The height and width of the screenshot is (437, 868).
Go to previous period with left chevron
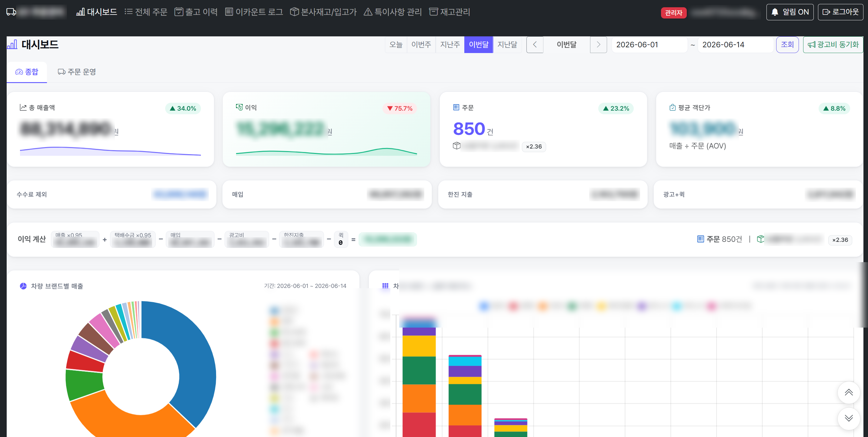[534, 45]
